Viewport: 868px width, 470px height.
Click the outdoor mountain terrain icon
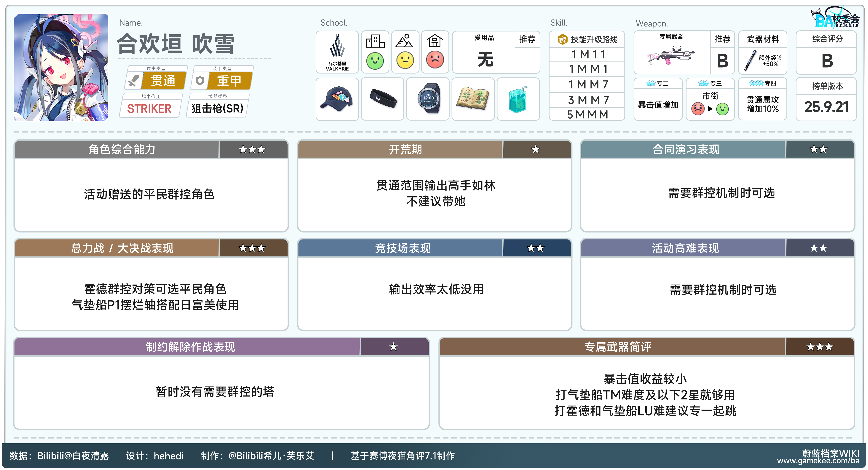pyautogui.click(x=404, y=41)
